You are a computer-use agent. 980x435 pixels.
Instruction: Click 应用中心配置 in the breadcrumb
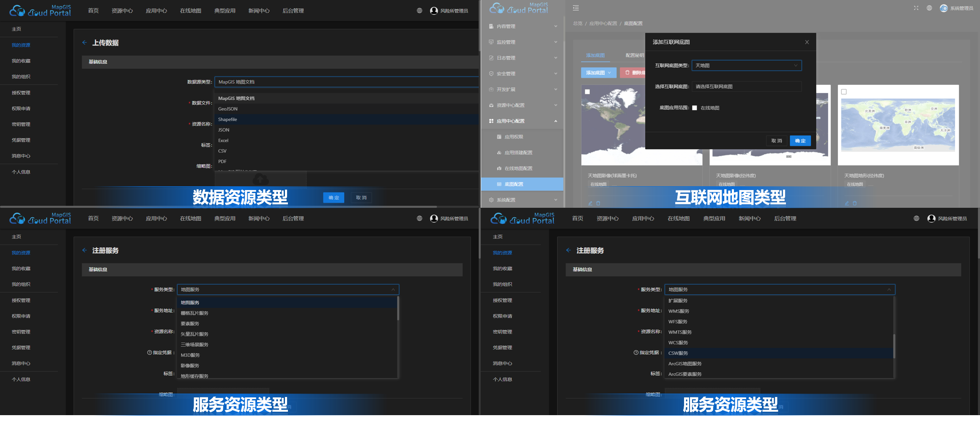(x=603, y=23)
